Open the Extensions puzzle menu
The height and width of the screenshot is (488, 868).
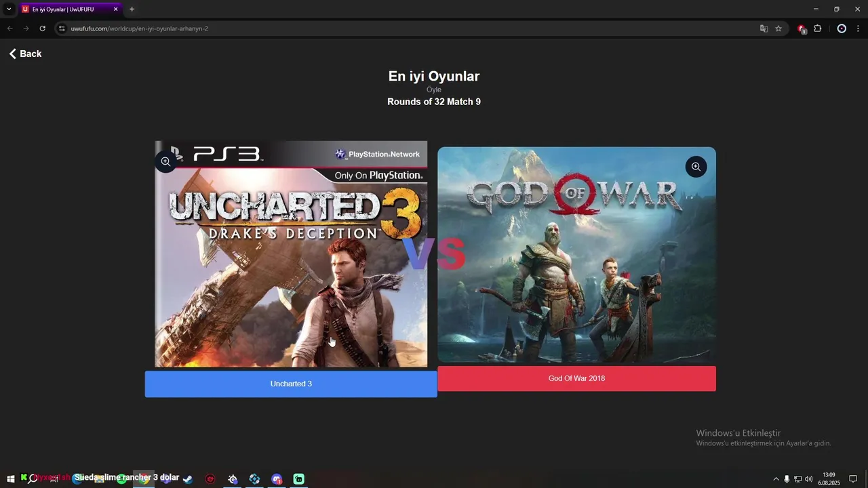(817, 28)
